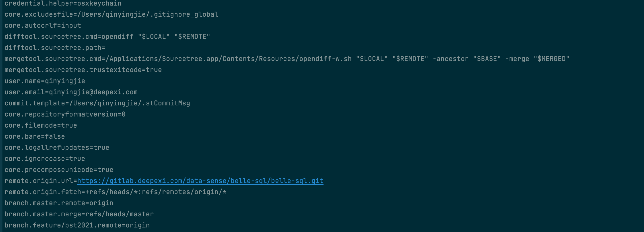Click the difftool.sourcetree.path= line
Viewport: 644px width, 232px height.
(x=55, y=48)
